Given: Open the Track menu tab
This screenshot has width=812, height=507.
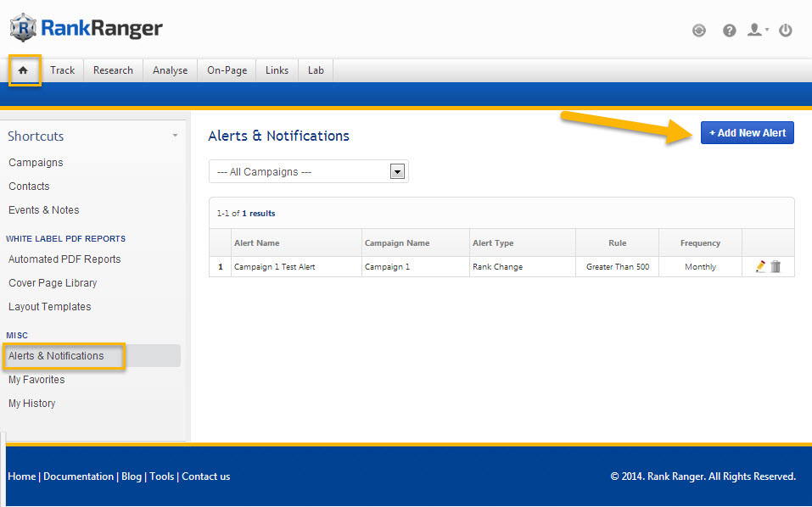Looking at the screenshot, I should 62,70.
